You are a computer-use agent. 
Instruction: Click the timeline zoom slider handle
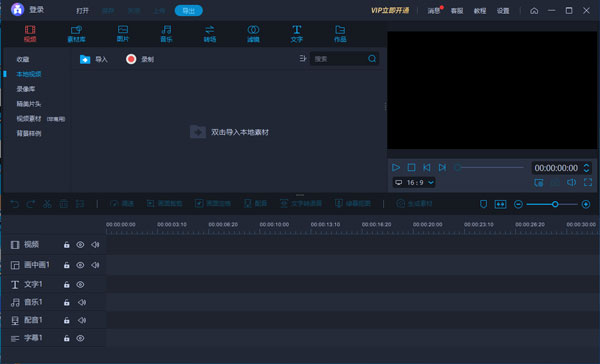coord(555,204)
